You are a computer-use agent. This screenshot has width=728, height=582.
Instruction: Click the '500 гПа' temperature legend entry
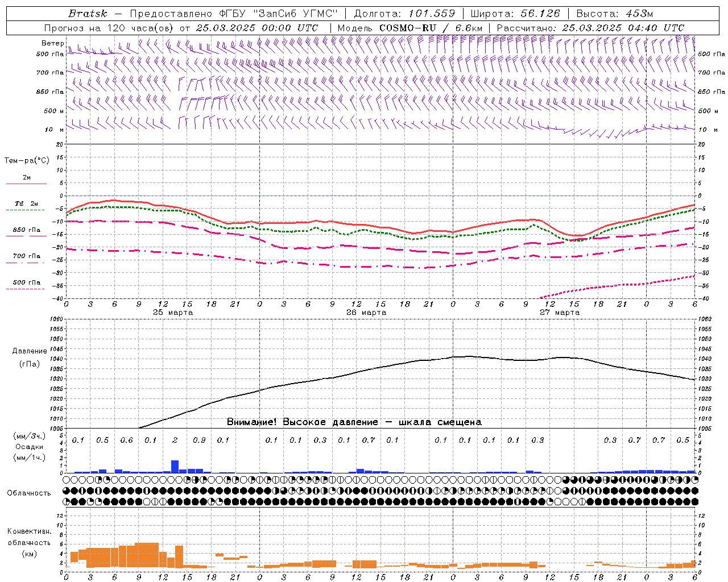click(27, 282)
